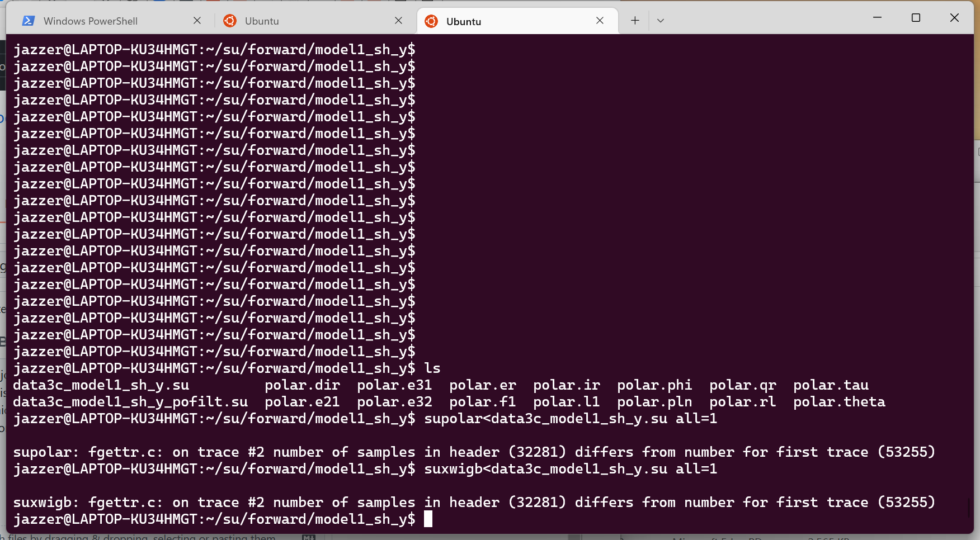Maximize the terminal window
Screen dimensions: 980x540
pyautogui.click(x=916, y=18)
